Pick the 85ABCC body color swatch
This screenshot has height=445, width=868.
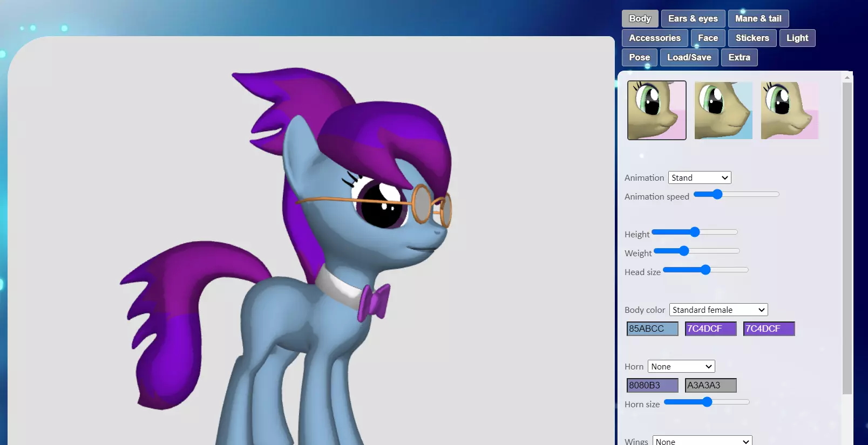click(653, 328)
